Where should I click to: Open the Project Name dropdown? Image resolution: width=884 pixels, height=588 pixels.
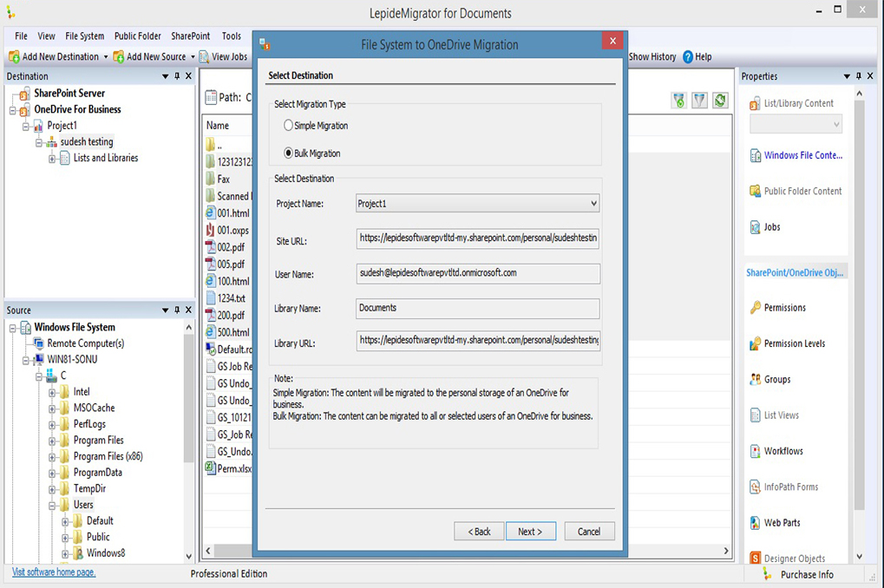[x=594, y=203]
